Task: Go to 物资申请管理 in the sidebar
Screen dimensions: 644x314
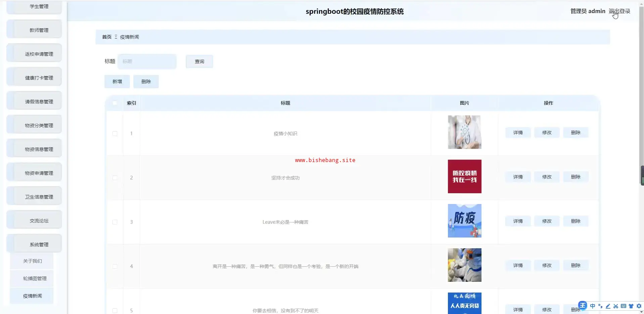Action: [34, 172]
